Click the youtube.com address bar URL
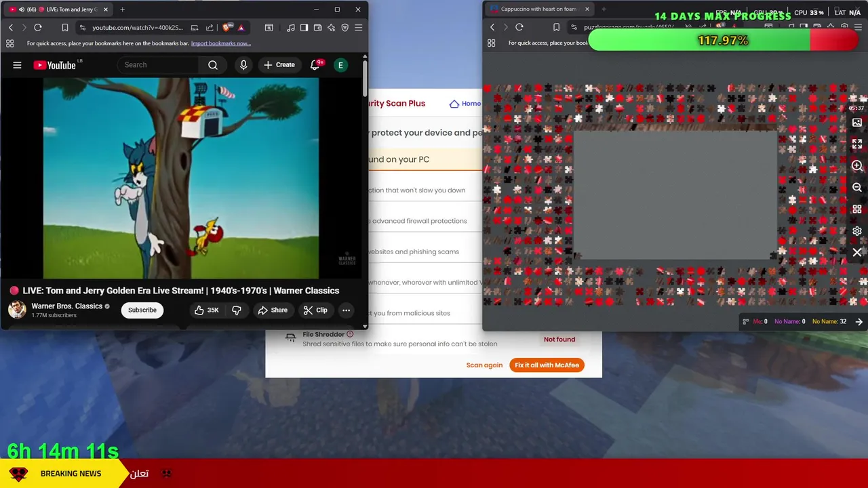This screenshot has height=488, width=868. (x=138, y=27)
